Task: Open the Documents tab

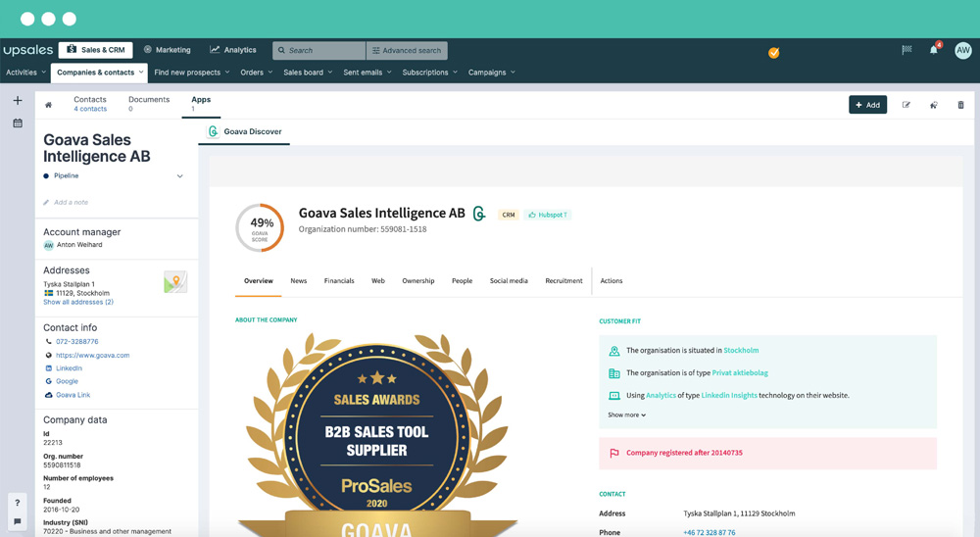Action: (149, 104)
